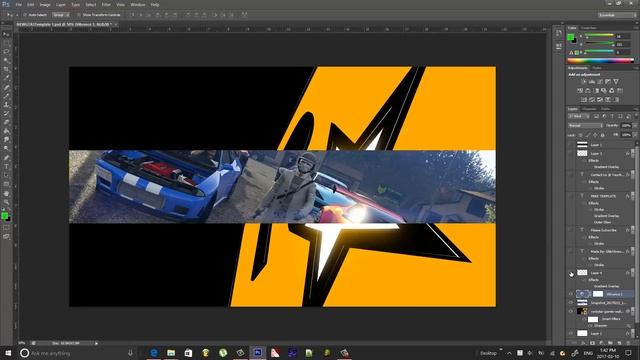Select the Brush tool
This screenshot has height=360, width=640.
(6, 96)
